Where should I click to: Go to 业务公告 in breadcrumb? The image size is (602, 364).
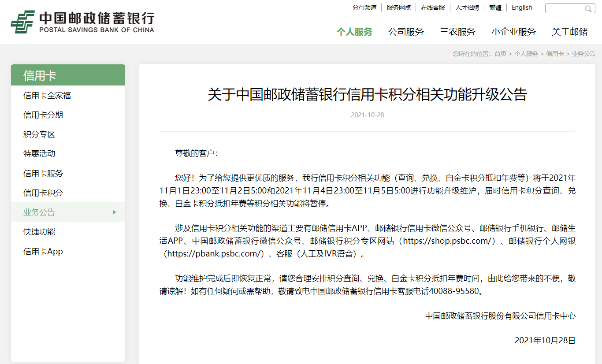point(583,54)
